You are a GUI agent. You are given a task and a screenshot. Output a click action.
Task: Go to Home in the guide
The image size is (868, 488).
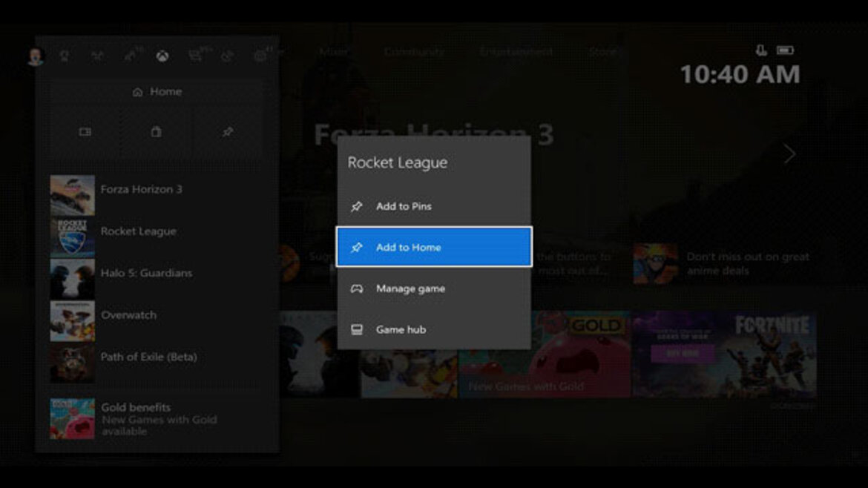point(157,91)
